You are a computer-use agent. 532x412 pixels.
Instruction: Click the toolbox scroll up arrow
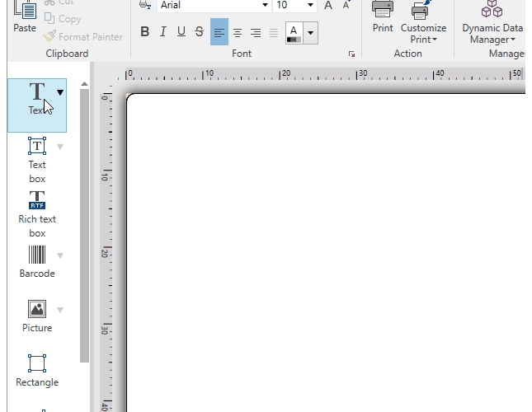point(84,84)
